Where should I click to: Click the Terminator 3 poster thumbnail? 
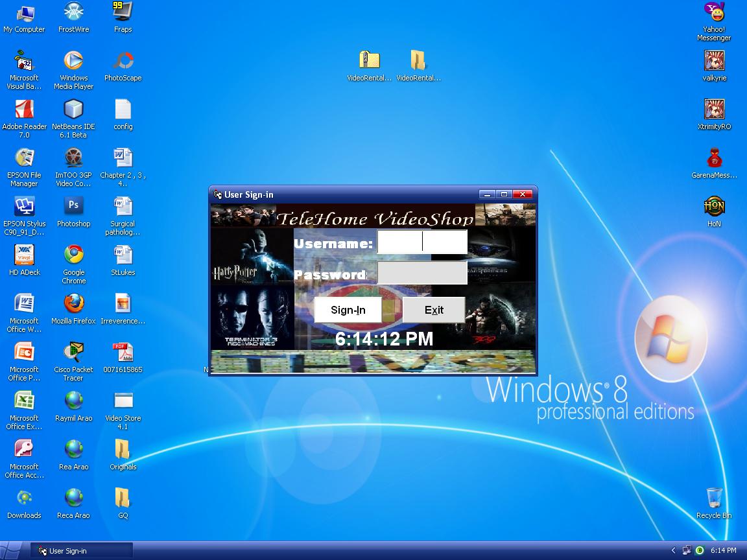click(252, 317)
